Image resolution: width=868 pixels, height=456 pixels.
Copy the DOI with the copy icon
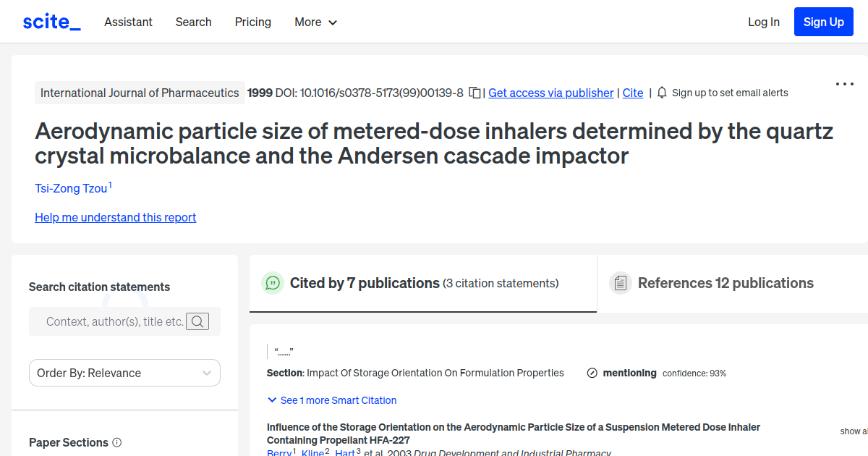[x=475, y=93]
